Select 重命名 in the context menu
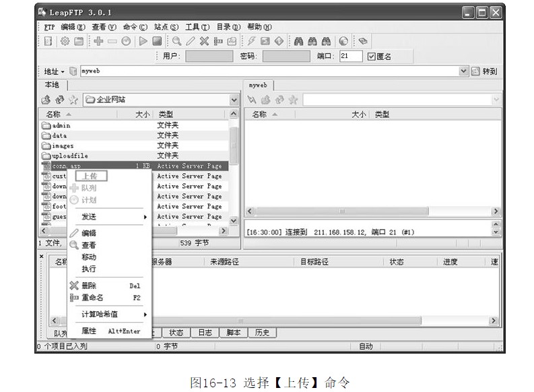 point(92,298)
